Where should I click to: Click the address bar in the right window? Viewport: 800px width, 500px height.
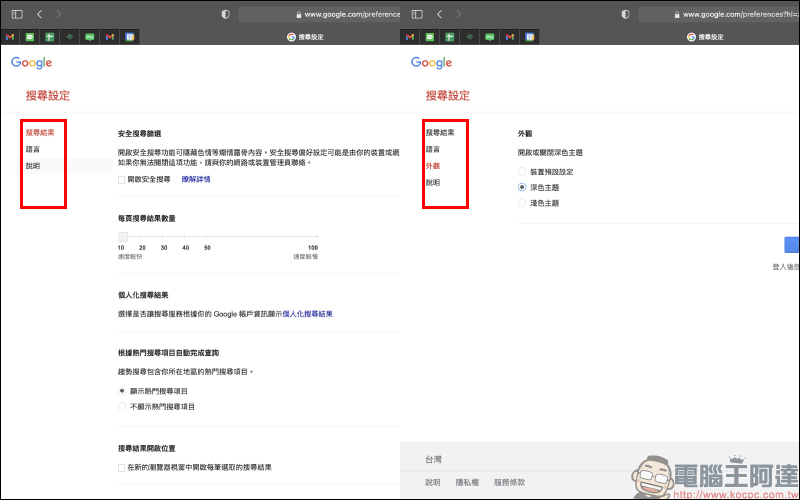pos(718,14)
